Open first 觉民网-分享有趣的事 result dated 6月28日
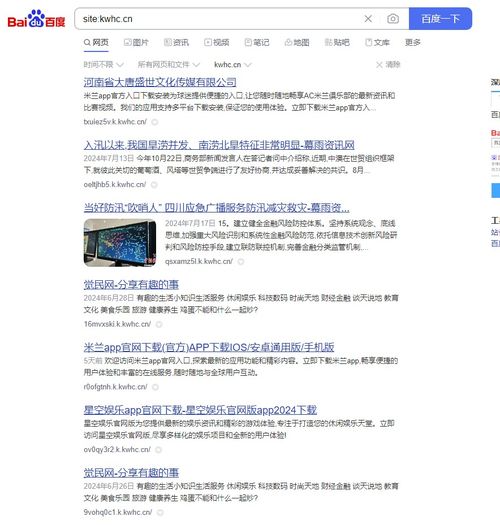Image resolution: width=500 pixels, height=525 pixels. coord(131,285)
